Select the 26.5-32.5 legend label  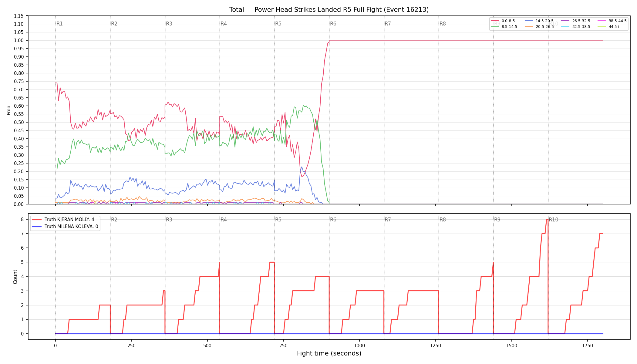[x=581, y=21]
